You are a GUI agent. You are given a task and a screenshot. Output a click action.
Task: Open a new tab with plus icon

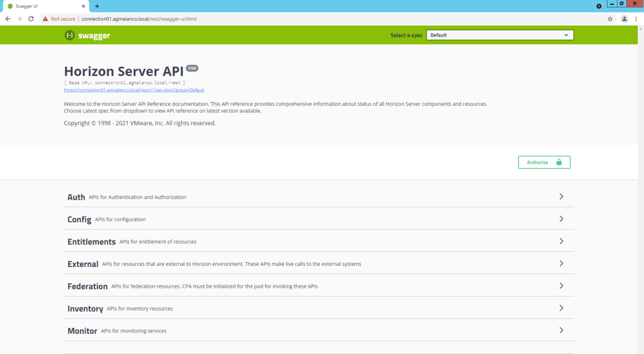[97, 6]
